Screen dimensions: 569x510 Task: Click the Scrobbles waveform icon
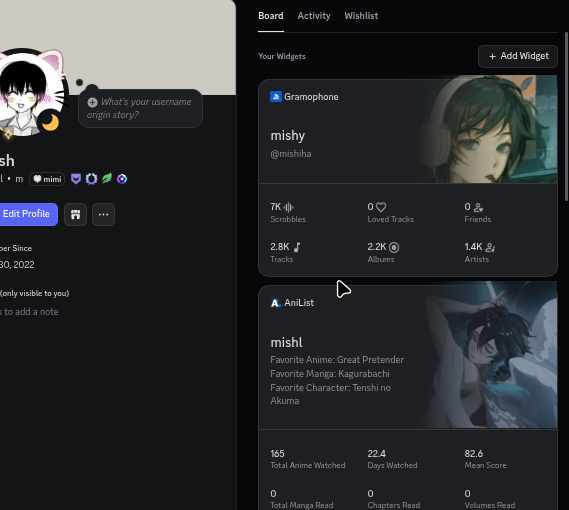click(289, 207)
